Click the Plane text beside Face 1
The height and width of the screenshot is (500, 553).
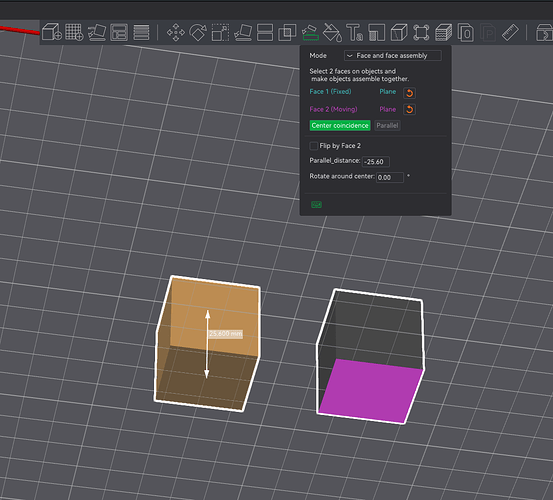pyautogui.click(x=388, y=92)
